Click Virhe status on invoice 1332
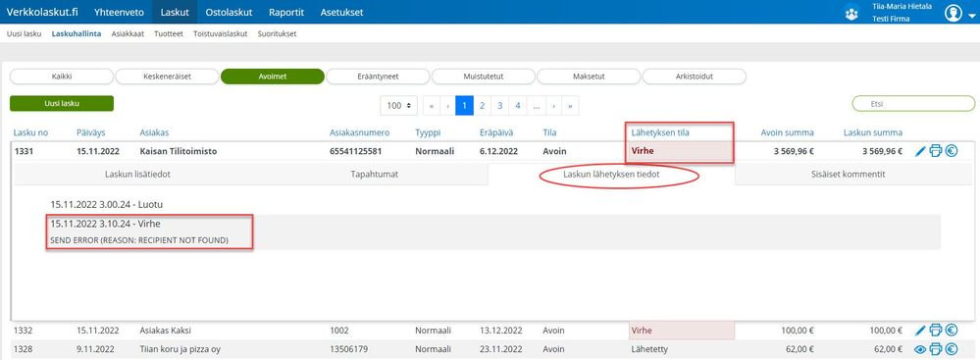This screenshot has height=360, width=980. pyautogui.click(x=681, y=331)
